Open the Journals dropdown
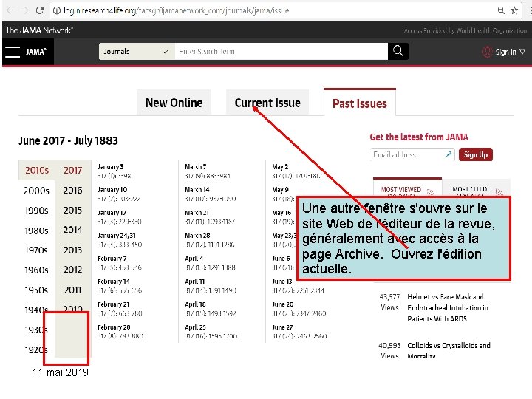This screenshot has height=399, width=532. [137, 52]
